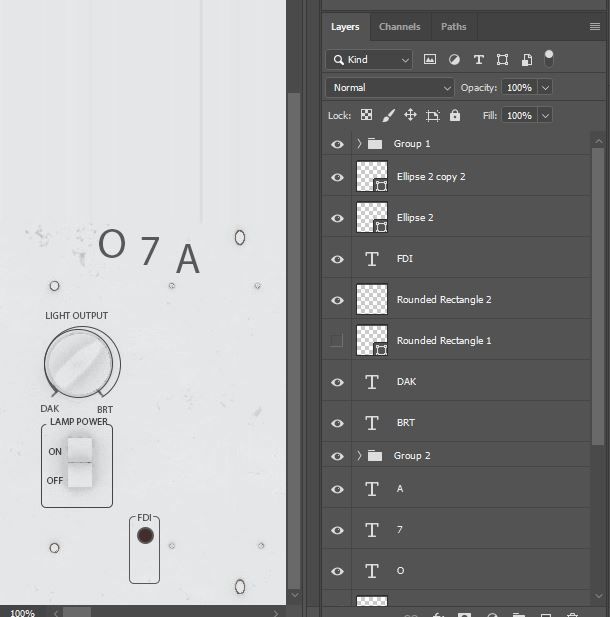
Task: Toggle layer filtering on/off switch
Action: pyautogui.click(x=549, y=59)
